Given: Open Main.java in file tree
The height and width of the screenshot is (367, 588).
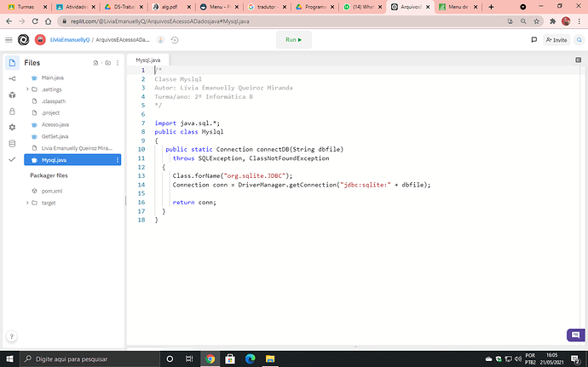Looking at the screenshot, I should tap(53, 77).
